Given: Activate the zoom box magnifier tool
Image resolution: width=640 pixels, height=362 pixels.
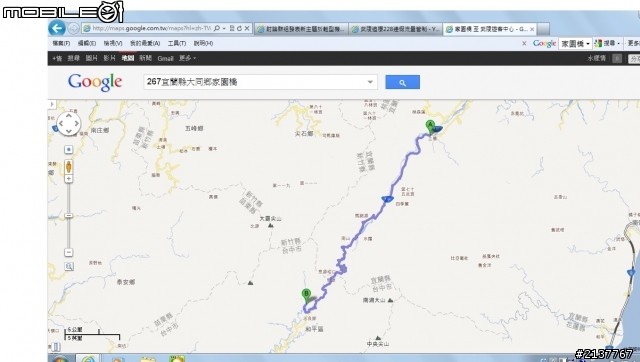Looking at the screenshot, I should [x=69, y=267].
